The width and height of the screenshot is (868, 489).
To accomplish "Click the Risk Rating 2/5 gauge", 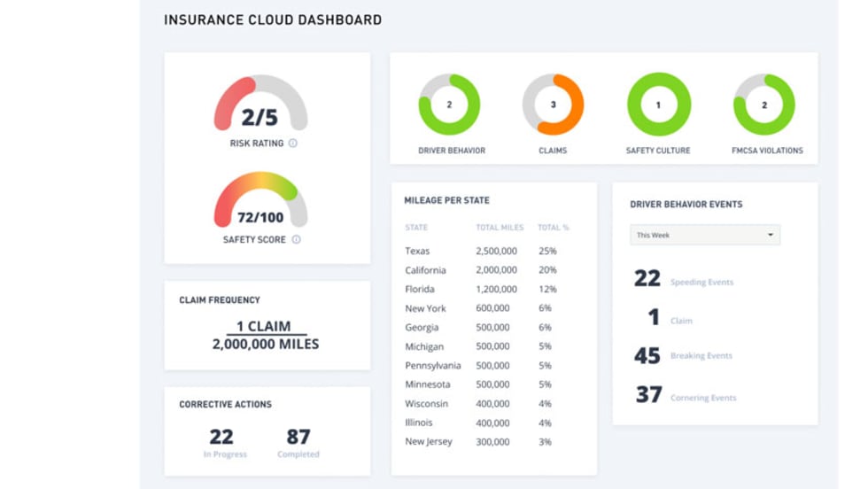I will [260, 106].
